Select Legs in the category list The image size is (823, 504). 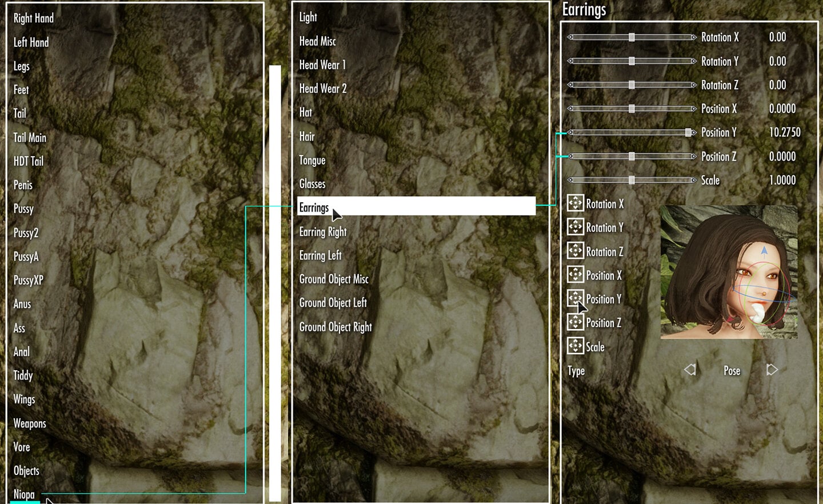21,66
